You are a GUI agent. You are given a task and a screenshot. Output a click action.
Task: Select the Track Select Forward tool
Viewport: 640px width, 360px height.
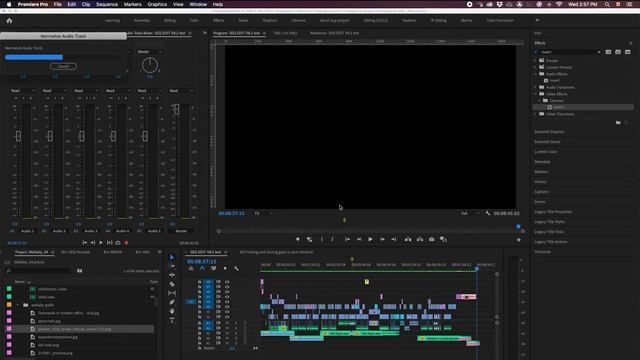pyautogui.click(x=172, y=266)
